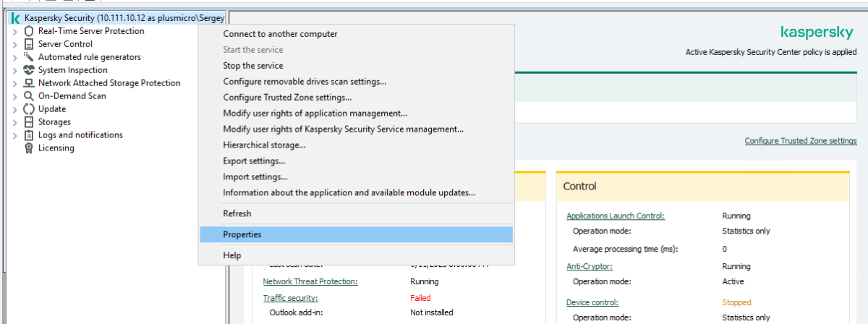Open Configure Trusted Zone settings link
The image size is (868, 324).
pyautogui.click(x=800, y=141)
